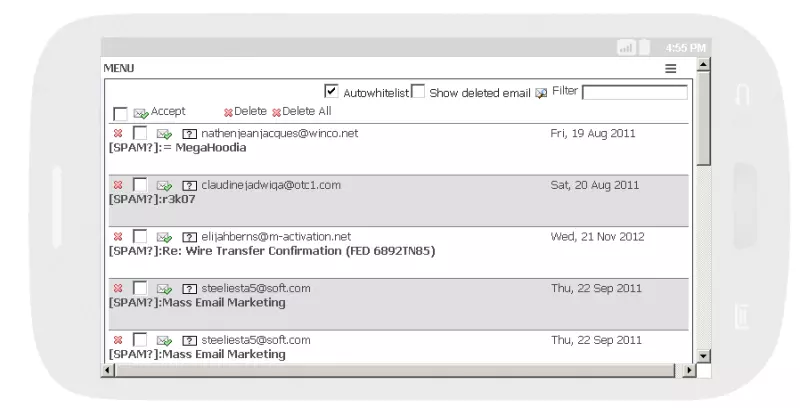This screenshot has width=800, height=408.
Task: Click question mark icon beside claudinejadwiga@otc1.com
Action: 189,185
